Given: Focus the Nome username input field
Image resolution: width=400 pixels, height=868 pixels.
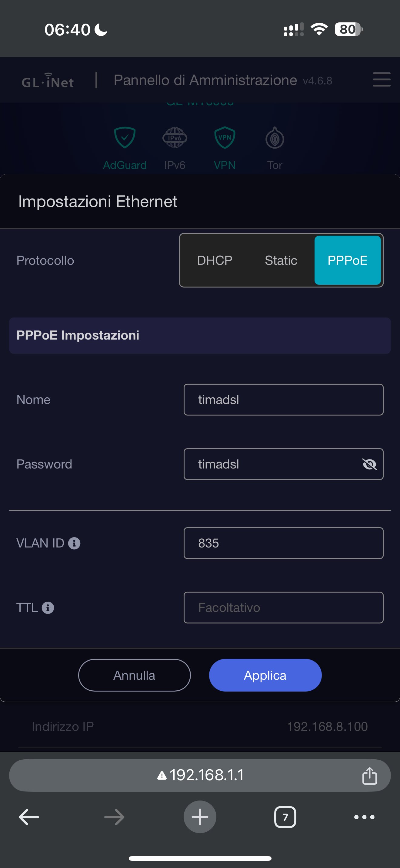Looking at the screenshot, I should tap(283, 399).
